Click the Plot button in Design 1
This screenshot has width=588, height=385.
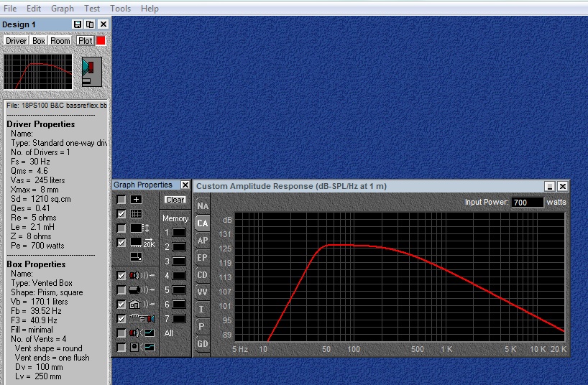pos(85,40)
